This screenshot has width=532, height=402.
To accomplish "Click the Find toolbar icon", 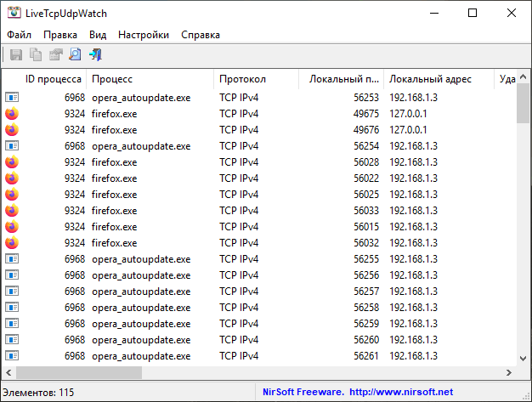I will (76, 54).
